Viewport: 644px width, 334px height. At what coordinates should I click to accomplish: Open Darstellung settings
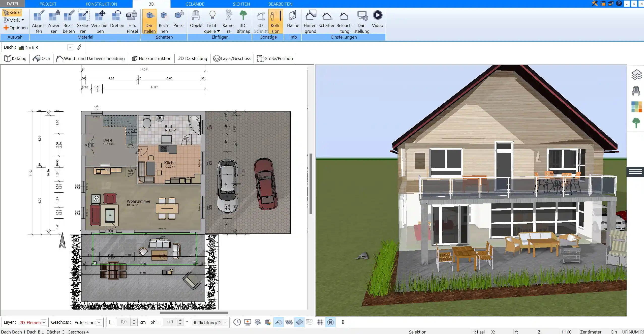pyautogui.click(x=362, y=21)
